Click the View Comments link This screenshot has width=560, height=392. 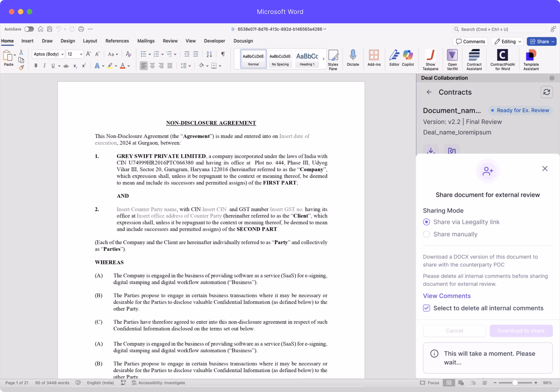pos(447,296)
